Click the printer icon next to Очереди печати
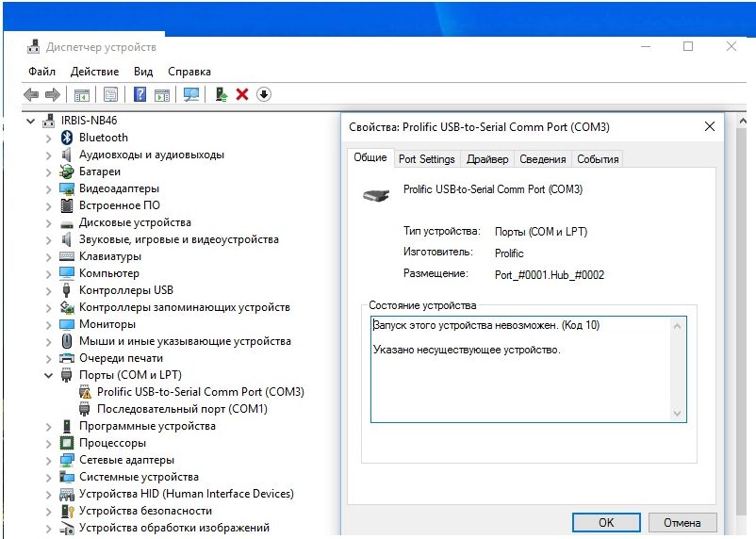The height and width of the screenshot is (539, 756). [67, 358]
